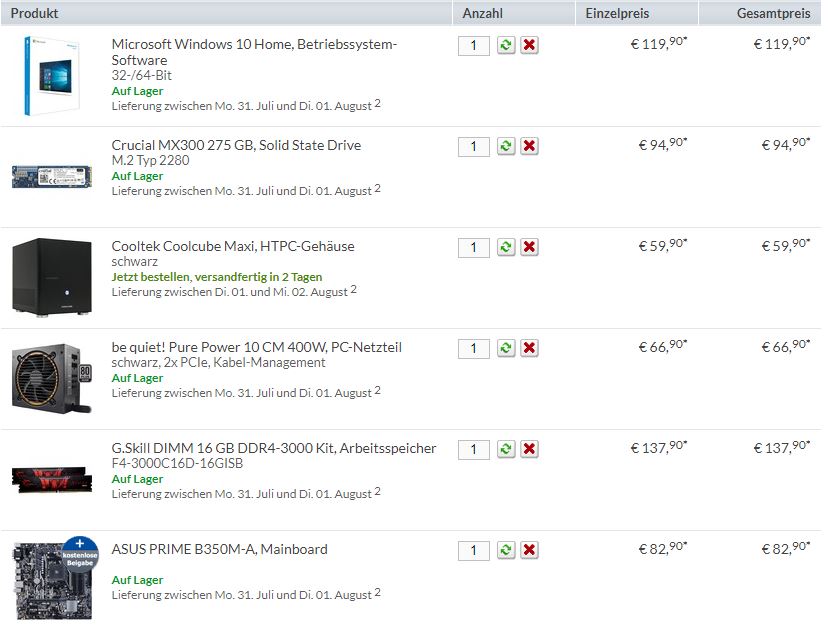Open the Windows 10 Home box thumbnail
Viewport: 828px width, 629px height.
click(51, 76)
